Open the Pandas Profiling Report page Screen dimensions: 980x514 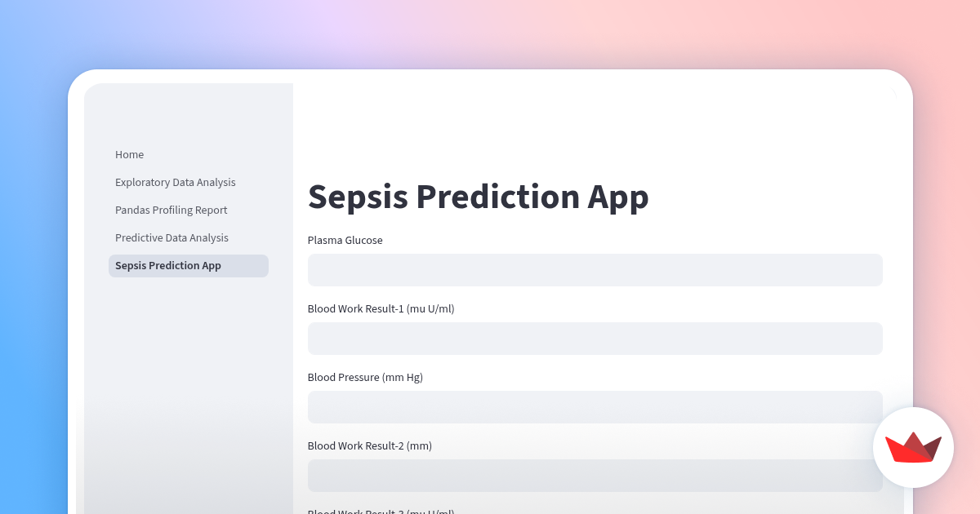[171, 210]
